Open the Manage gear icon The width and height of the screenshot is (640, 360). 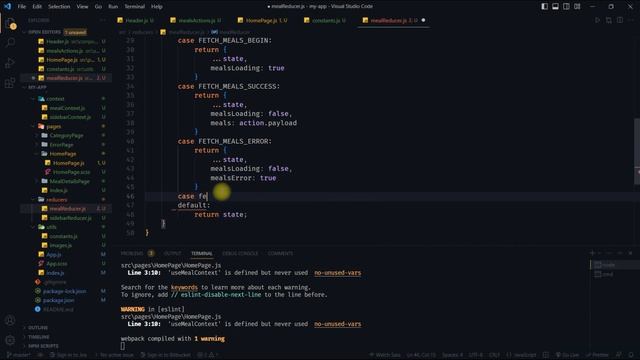[x=10, y=340]
